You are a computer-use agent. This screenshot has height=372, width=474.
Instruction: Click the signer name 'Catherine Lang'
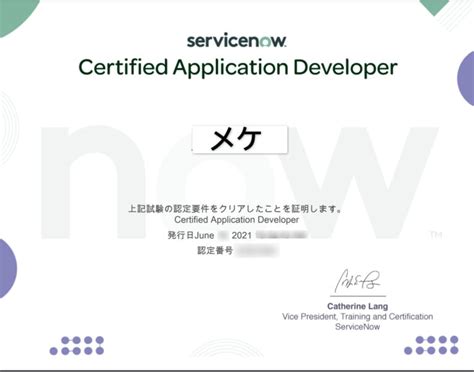pyautogui.click(x=357, y=306)
